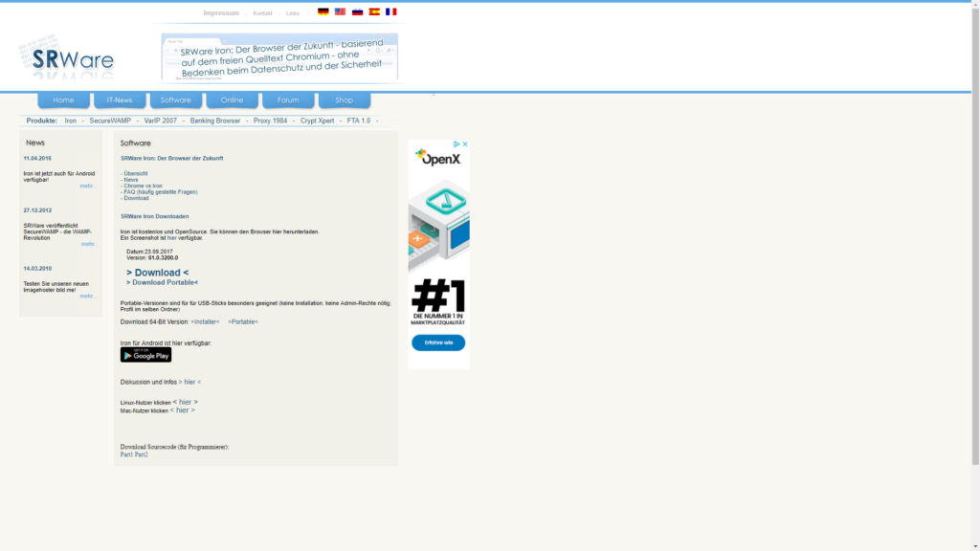The height and width of the screenshot is (551, 980).
Task: Open the News link under SRWare Iron
Action: coord(130,180)
